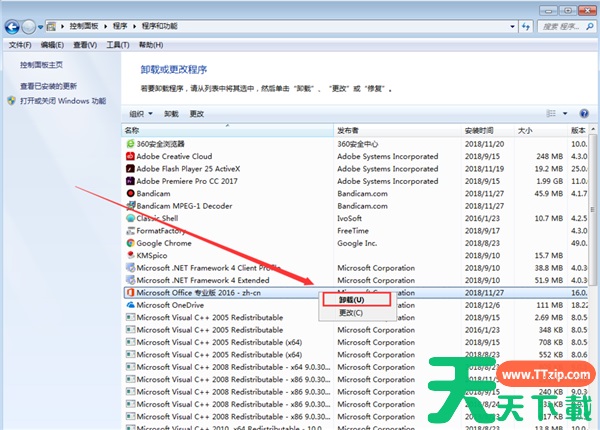Open 查看已安装的更新 link
This screenshot has width=600, height=430.
48,86
